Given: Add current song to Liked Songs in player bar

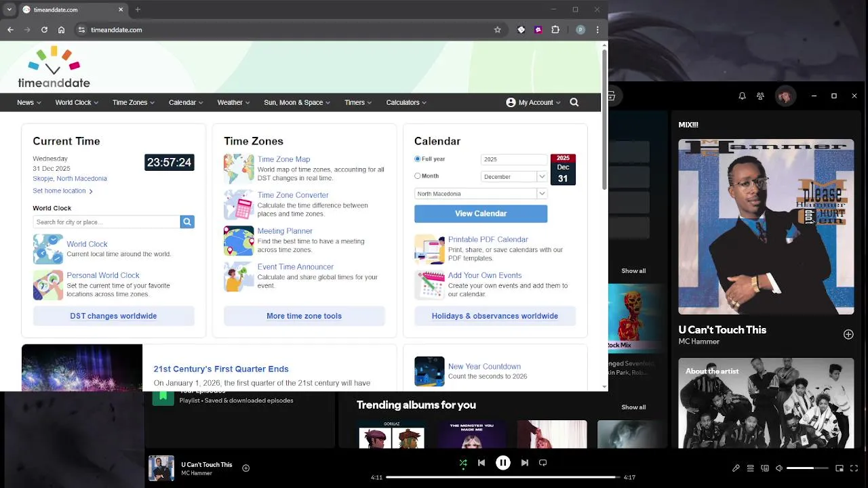Looking at the screenshot, I should coord(246,468).
